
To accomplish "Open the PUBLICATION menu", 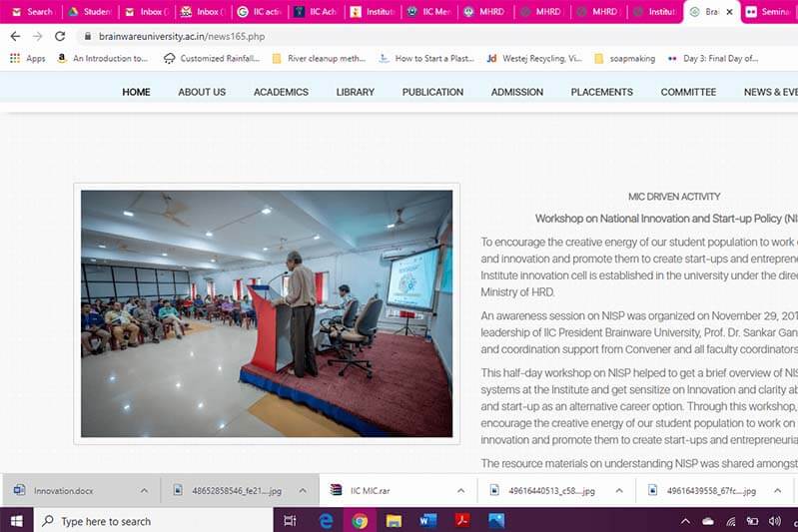I will 432,92.
